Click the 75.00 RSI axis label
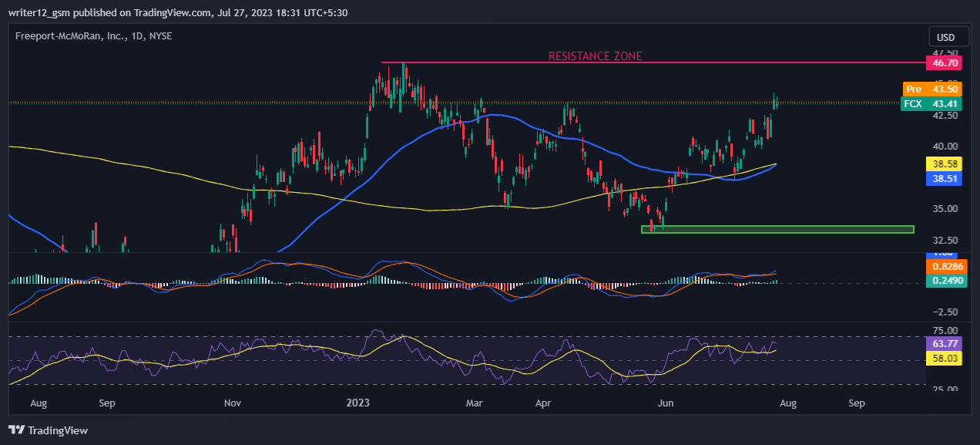Image resolution: width=980 pixels, height=445 pixels. click(x=945, y=331)
